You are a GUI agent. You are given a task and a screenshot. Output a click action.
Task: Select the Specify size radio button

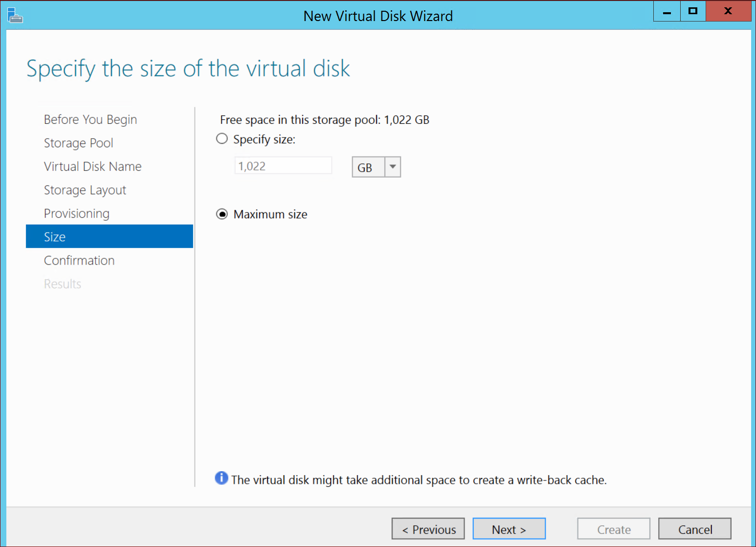[x=222, y=139]
